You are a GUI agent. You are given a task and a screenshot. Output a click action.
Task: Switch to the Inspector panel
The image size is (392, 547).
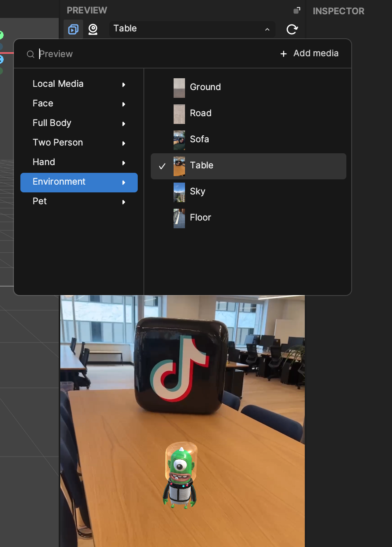[x=338, y=11]
